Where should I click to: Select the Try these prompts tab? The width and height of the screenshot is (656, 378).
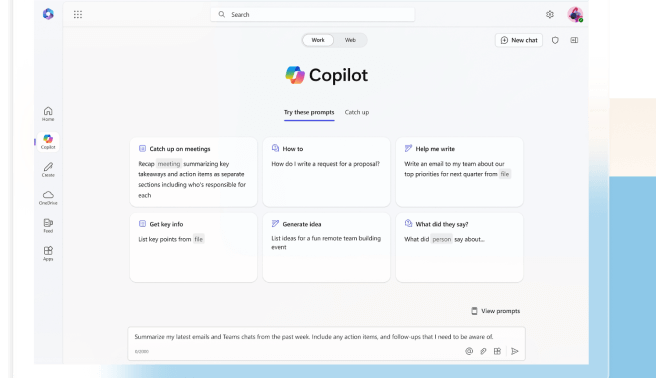coord(309,112)
